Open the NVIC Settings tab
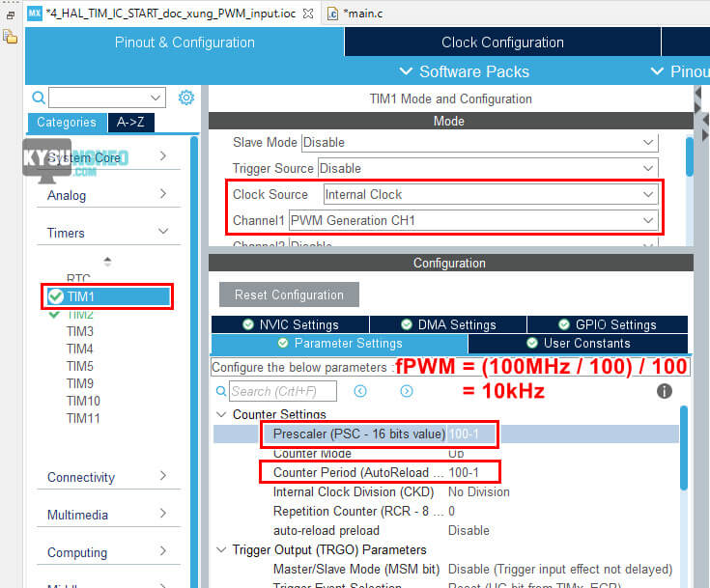 coord(290,324)
